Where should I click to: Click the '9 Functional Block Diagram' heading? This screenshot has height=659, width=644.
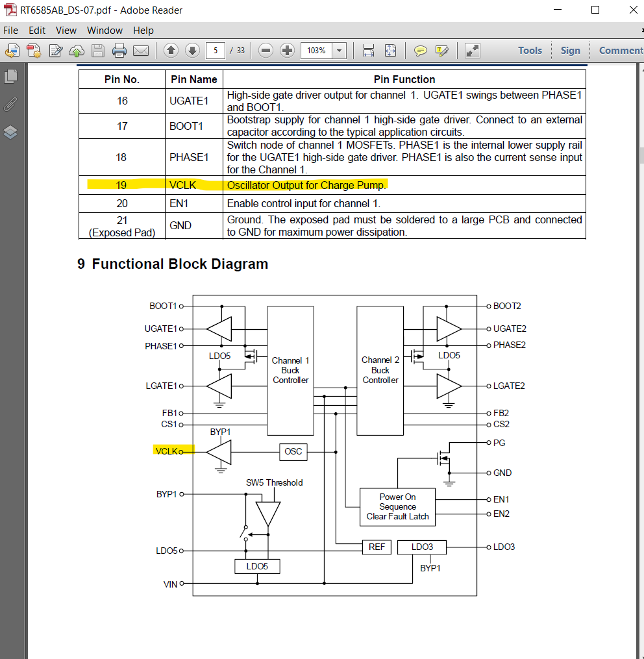coord(172,264)
